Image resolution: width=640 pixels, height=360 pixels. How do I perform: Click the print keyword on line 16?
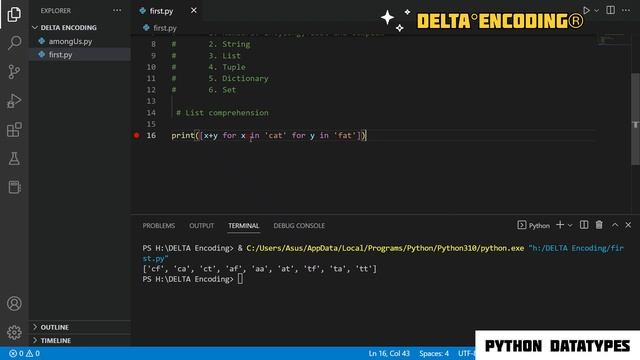click(x=182, y=136)
